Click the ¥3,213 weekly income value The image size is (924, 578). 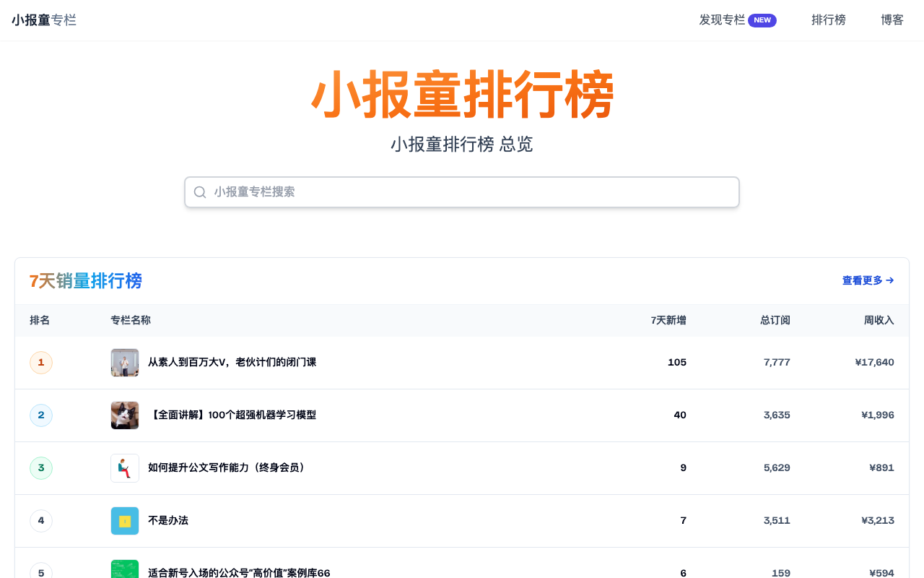(878, 521)
